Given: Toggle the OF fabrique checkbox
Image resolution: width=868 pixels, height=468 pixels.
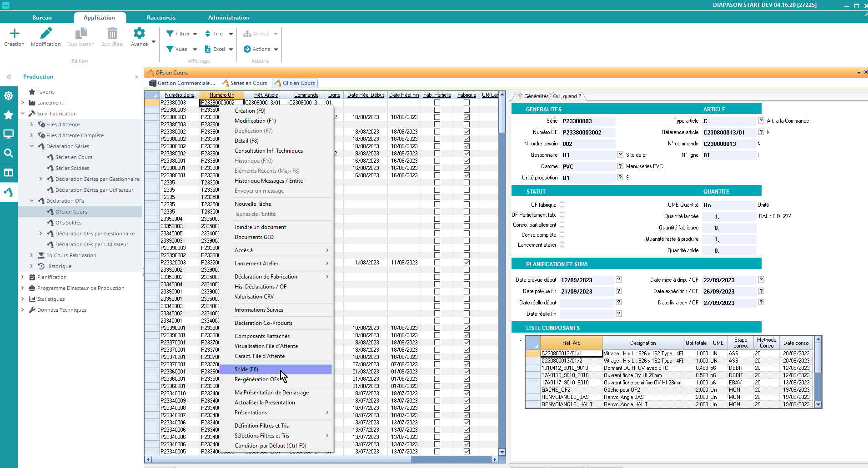Looking at the screenshot, I should (x=562, y=205).
